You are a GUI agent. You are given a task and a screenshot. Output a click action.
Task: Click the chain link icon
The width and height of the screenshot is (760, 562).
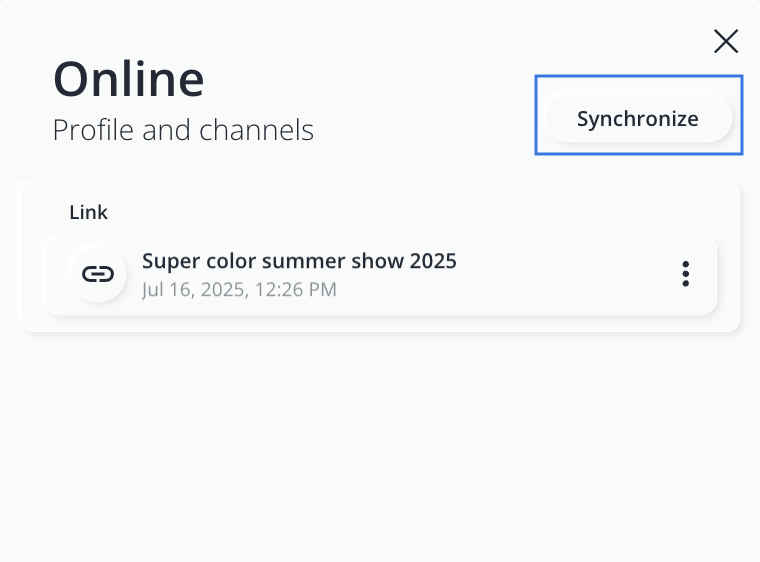(97, 274)
